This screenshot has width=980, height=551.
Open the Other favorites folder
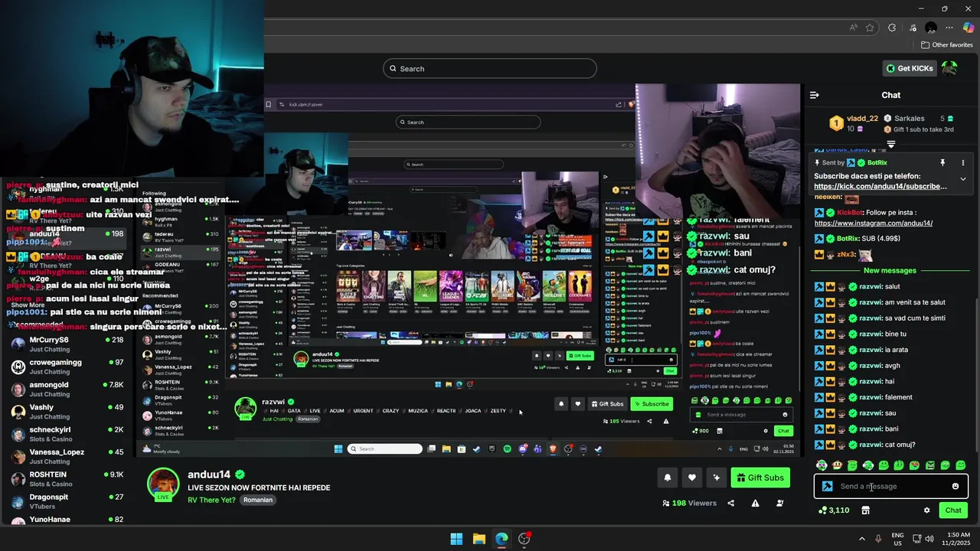947,45
